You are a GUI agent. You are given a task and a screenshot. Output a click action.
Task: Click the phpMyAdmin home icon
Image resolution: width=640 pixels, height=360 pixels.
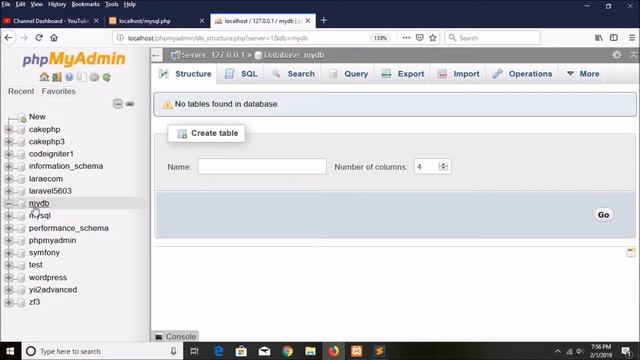coord(44,77)
